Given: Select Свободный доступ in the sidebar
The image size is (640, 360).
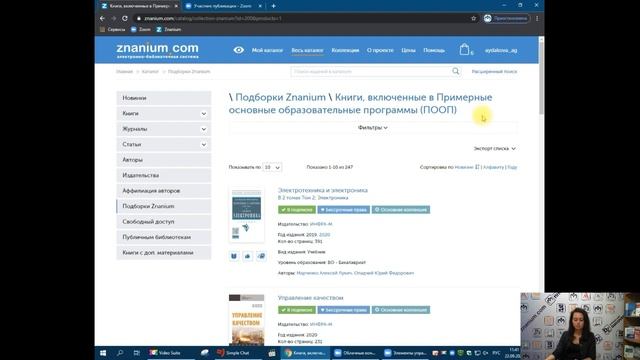Looking at the screenshot, I should tap(164, 222).
